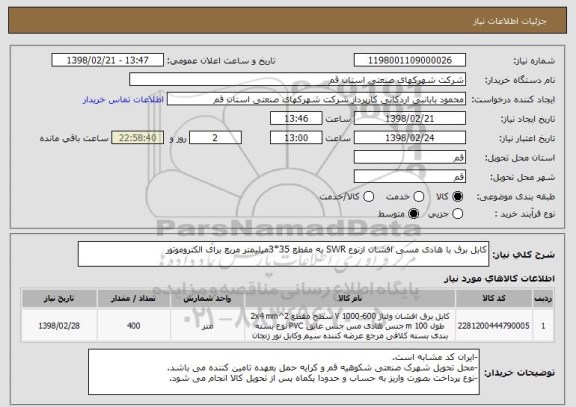Click the تاریخ نیاز column header
The width and height of the screenshot is (576, 407).
tap(59, 298)
